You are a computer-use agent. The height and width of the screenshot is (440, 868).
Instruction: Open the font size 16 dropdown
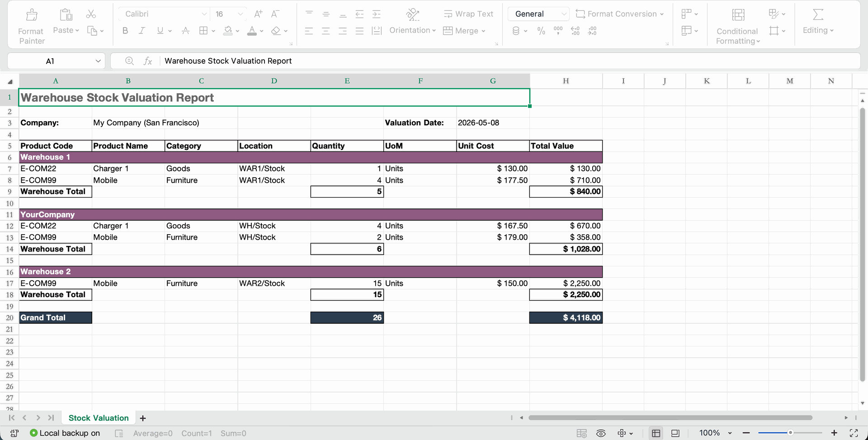point(241,14)
